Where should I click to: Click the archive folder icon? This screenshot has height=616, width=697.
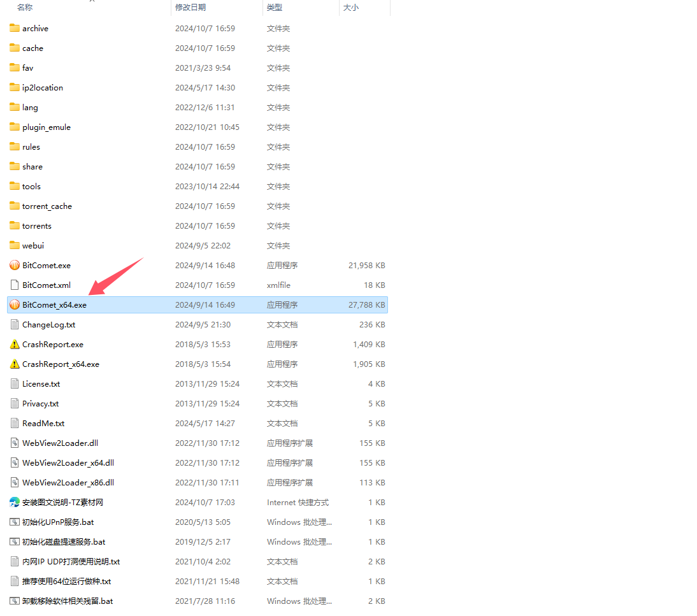(14, 28)
